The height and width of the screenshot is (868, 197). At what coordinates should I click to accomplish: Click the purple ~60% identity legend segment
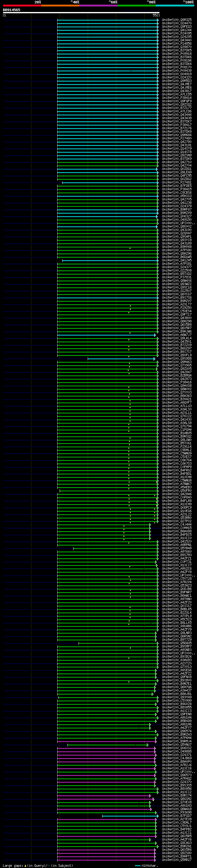pyautogui.click(x=98, y=6)
